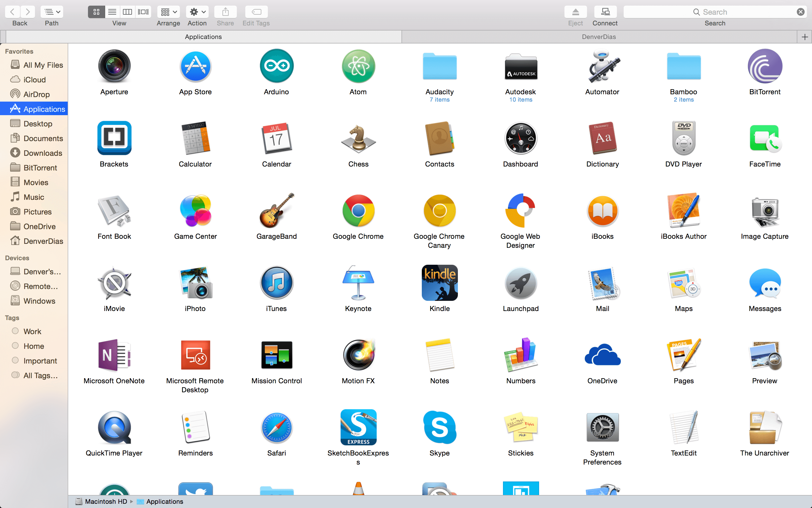This screenshot has height=508, width=812.
Task: Open AirDrop in the sidebar
Action: 34,95
